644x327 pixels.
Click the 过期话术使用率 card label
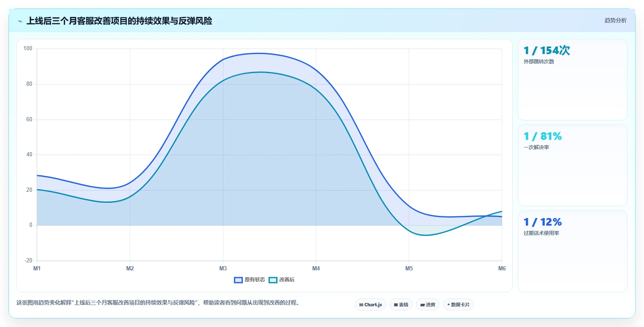[x=541, y=233]
